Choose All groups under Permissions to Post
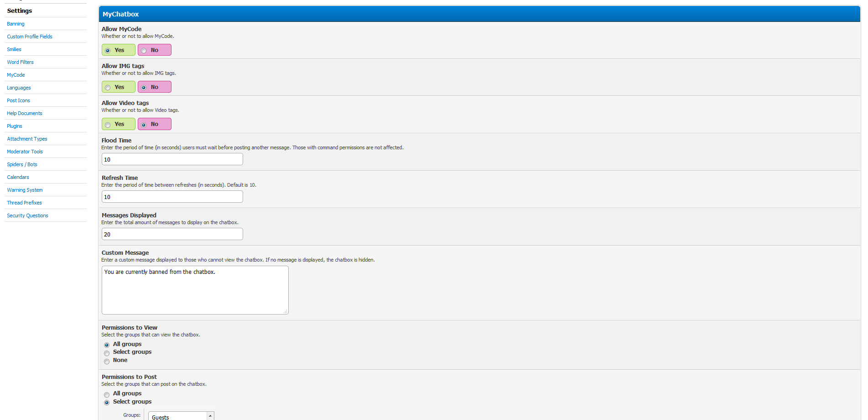 tap(107, 395)
